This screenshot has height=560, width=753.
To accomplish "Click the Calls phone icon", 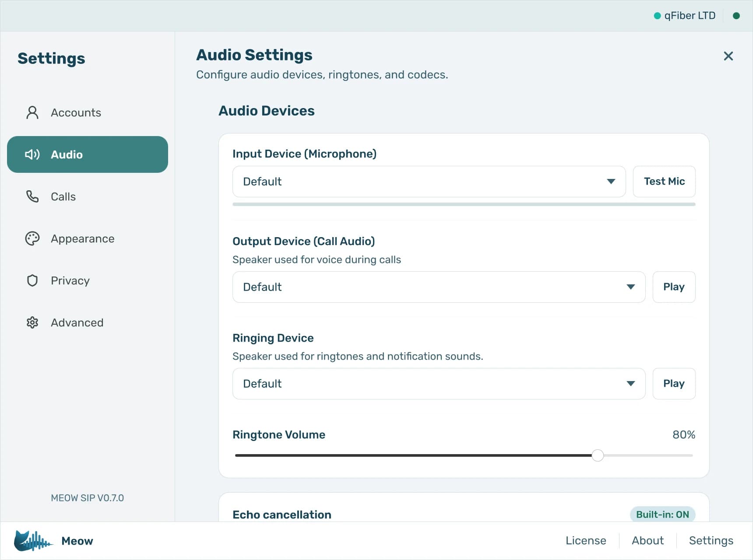I will tap(32, 196).
